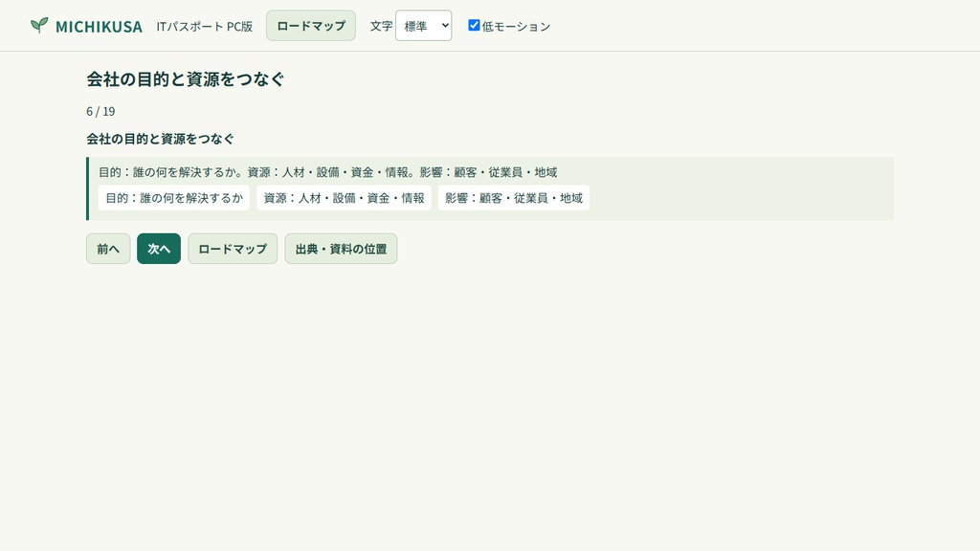This screenshot has height=551, width=980.
Task: Open the 文字 size dropdown showing 標準
Action: coord(423,26)
